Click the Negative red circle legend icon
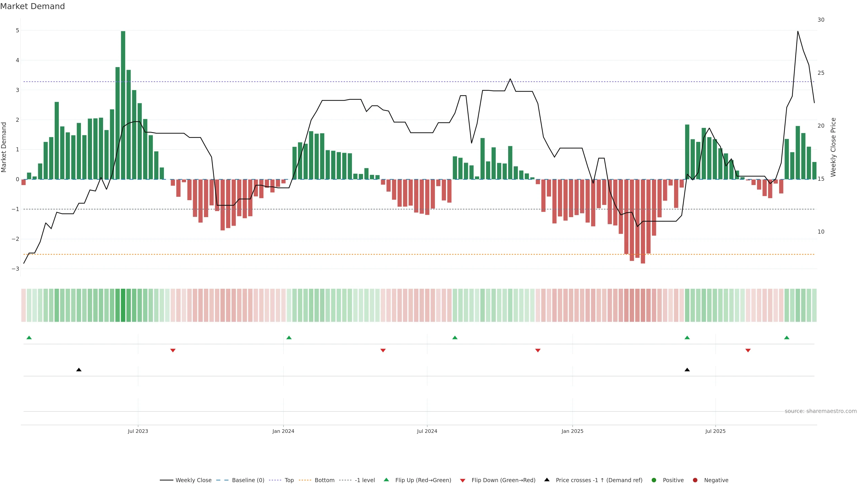The image size is (868, 488). tap(695, 480)
